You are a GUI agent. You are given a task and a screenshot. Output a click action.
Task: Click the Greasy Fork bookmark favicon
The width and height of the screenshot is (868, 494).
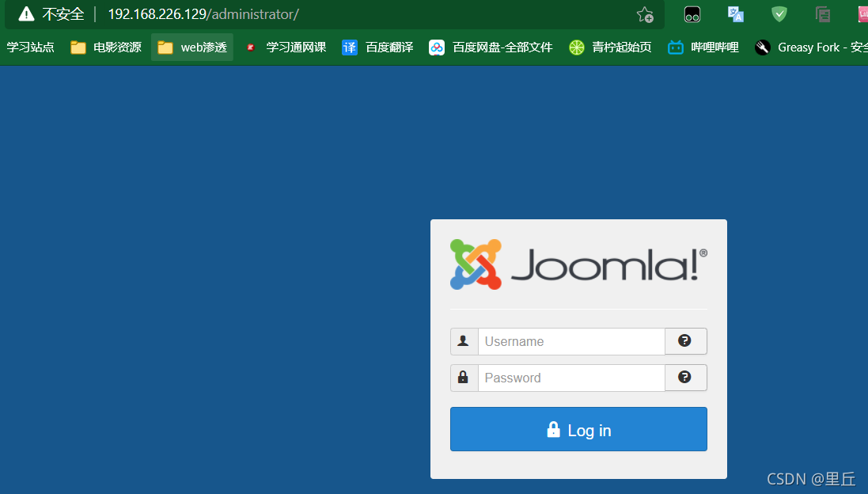tap(763, 47)
